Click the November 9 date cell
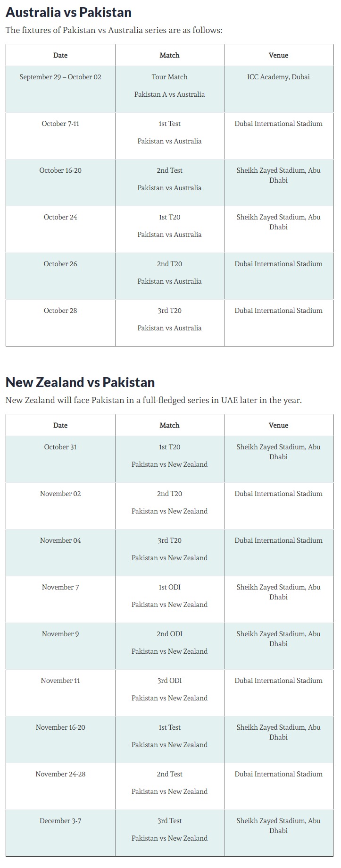341x868 pixels. (60, 634)
